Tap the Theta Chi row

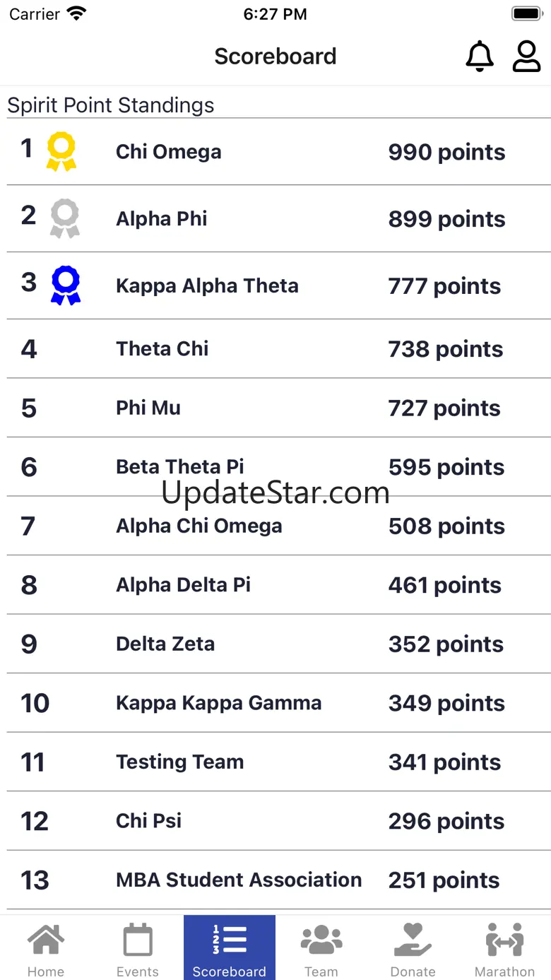click(x=279, y=348)
